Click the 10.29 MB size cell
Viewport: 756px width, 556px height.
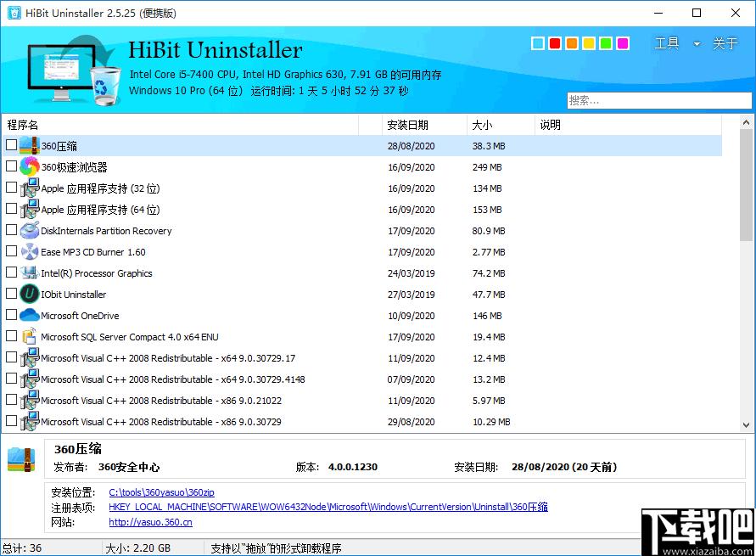pyautogui.click(x=491, y=422)
